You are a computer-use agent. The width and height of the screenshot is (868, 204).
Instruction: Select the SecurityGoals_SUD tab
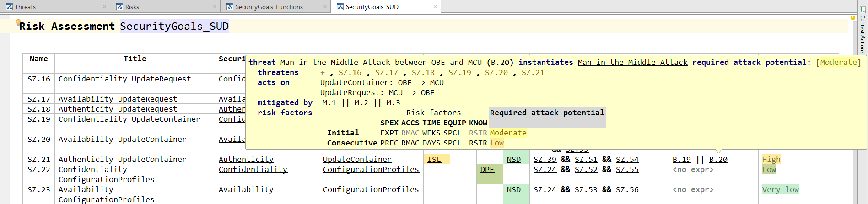click(372, 7)
